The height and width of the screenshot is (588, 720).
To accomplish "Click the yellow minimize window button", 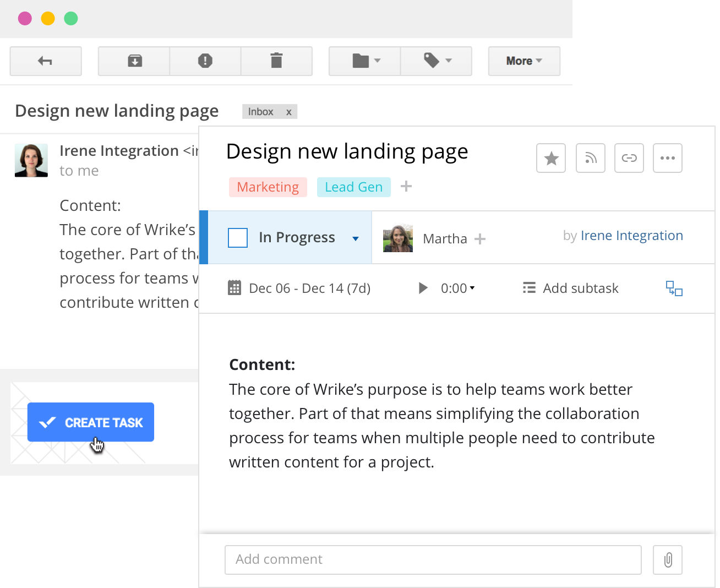I will pyautogui.click(x=48, y=19).
